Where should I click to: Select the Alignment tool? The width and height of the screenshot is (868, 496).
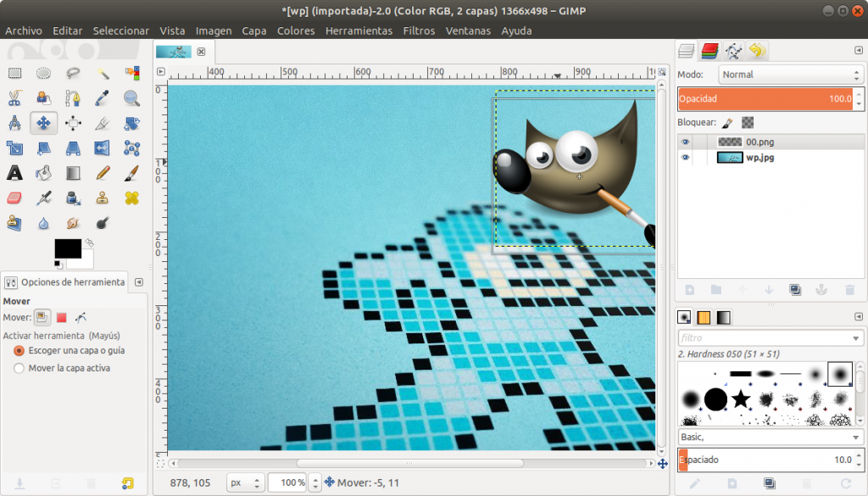(x=73, y=123)
